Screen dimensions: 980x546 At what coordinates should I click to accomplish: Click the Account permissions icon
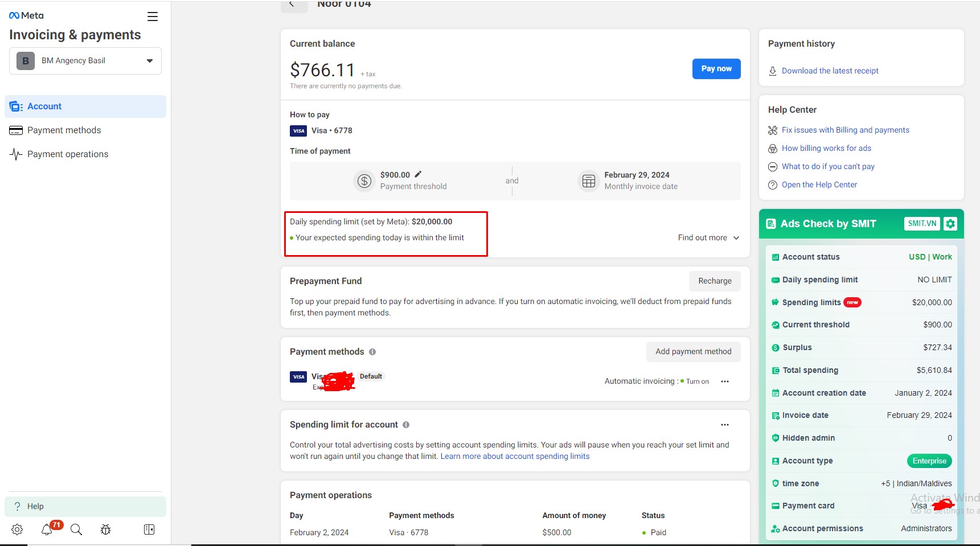pos(775,529)
